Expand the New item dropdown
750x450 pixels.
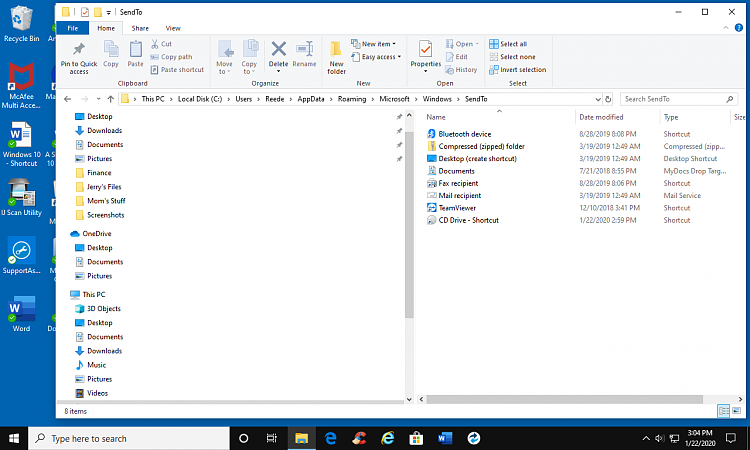tap(378, 44)
